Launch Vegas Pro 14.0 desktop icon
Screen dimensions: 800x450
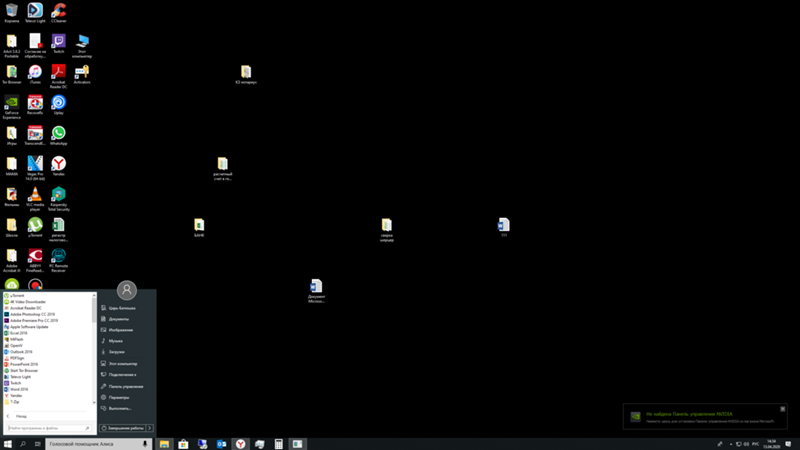[35, 168]
